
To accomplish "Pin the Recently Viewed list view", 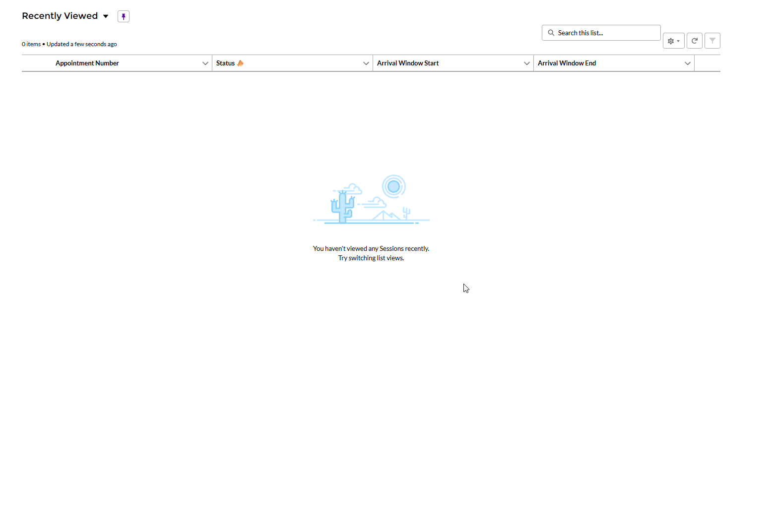I will tap(124, 16).
